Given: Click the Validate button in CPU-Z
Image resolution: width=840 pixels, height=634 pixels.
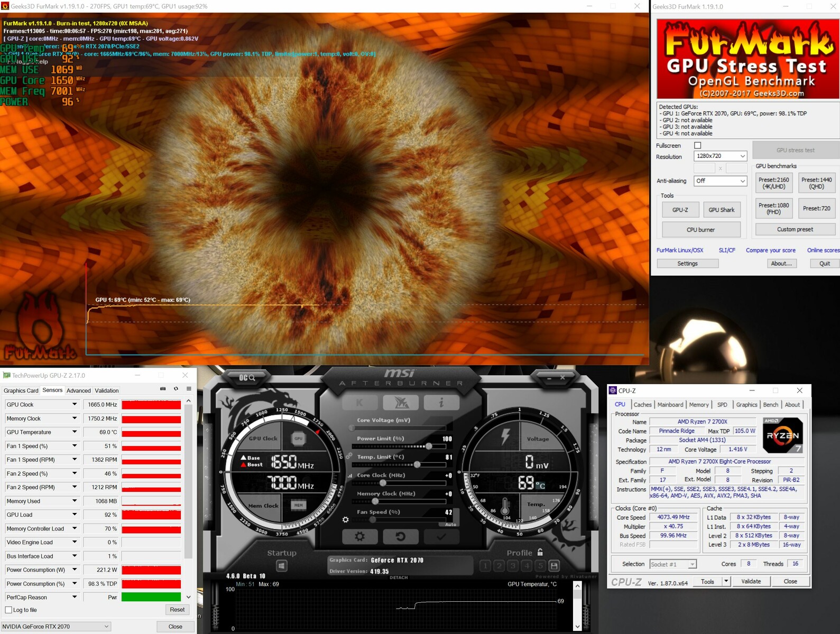Looking at the screenshot, I should click(751, 581).
